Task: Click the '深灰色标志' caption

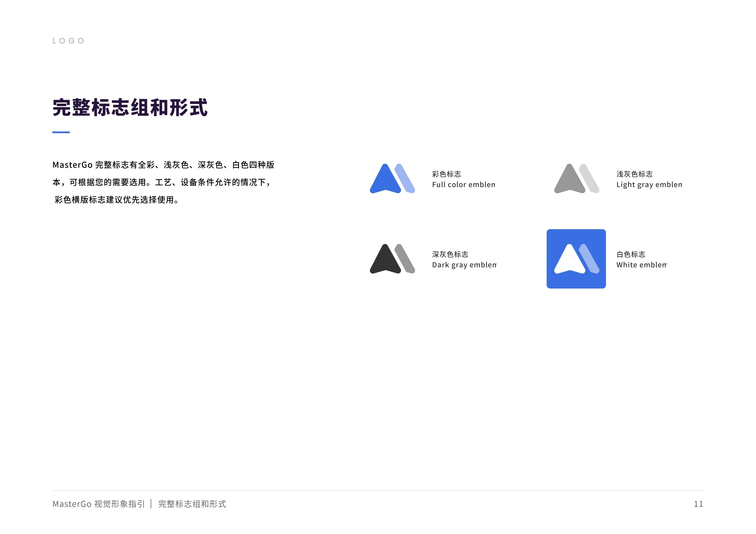Action: pos(450,254)
